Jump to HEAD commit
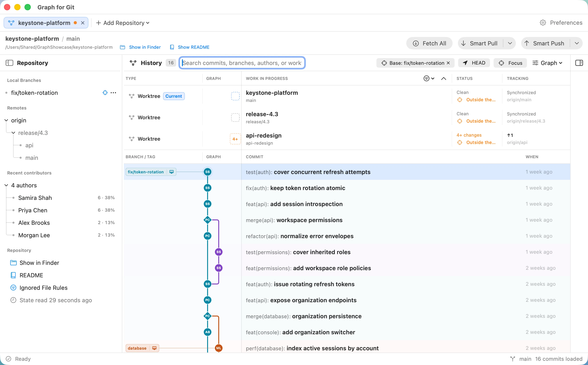 pos(474,63)
